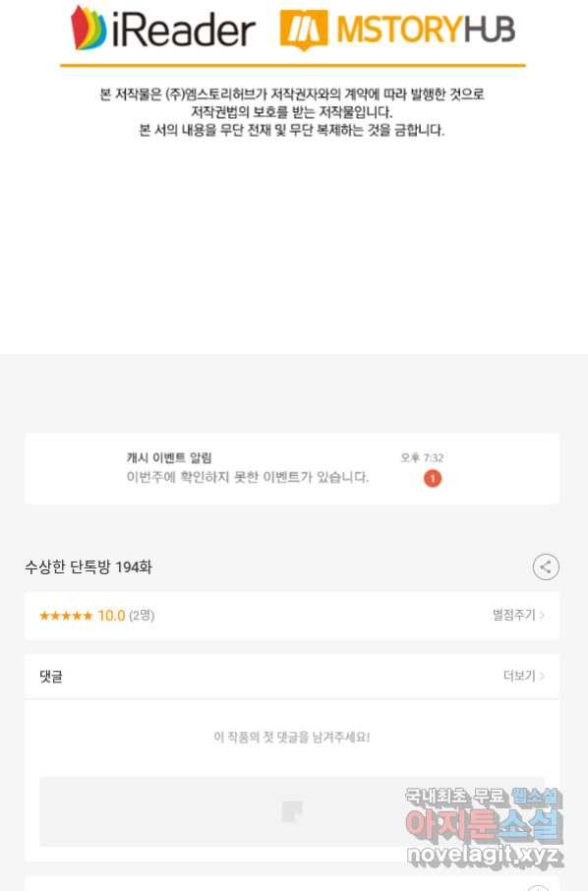Viewport: 588px width, 891px height.
Task: Click the 댓글 section header
Action: (x=50, y=677)
